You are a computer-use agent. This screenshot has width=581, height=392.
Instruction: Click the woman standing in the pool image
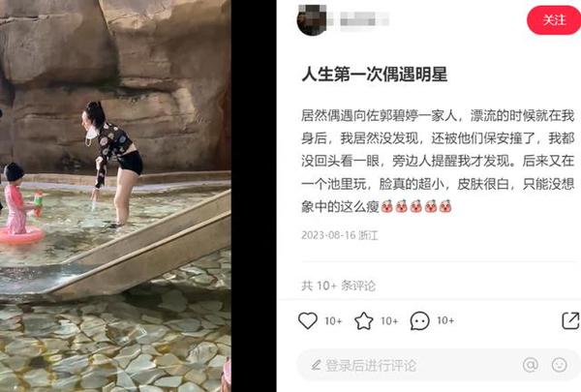point(112,163)
